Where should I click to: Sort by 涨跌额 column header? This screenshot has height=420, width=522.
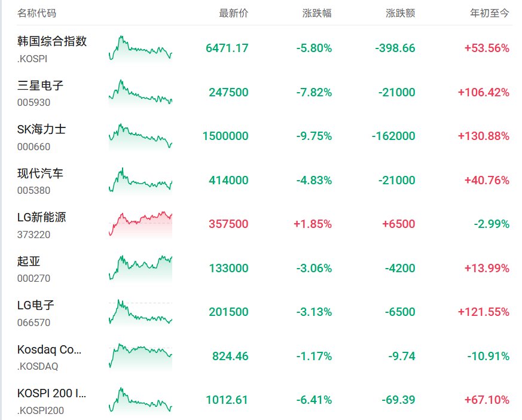401,13
